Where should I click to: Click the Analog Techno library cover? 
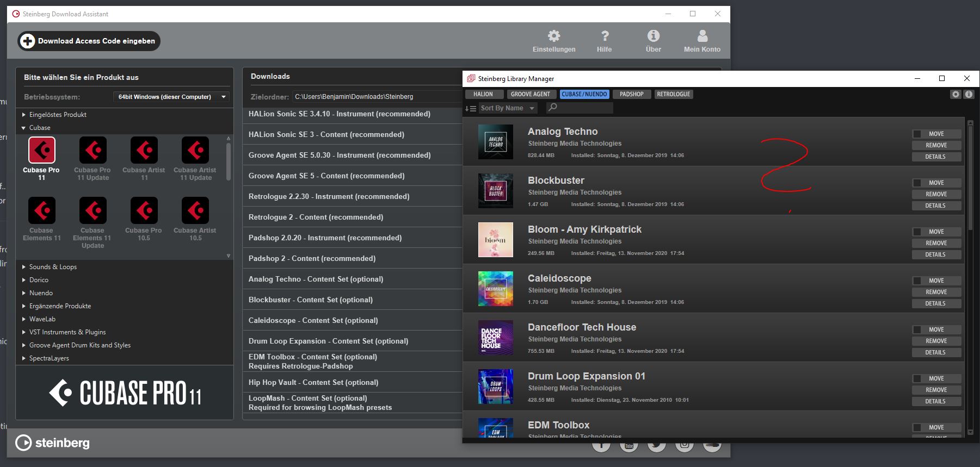click(x=496, y=142)
